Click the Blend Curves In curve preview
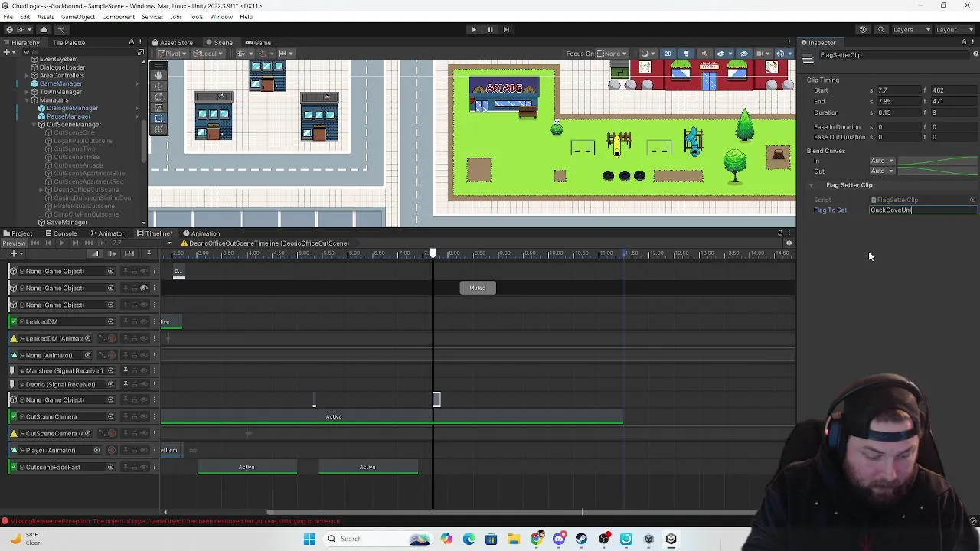The width and height of the screenshot is (980, 551). pos(938,161)
